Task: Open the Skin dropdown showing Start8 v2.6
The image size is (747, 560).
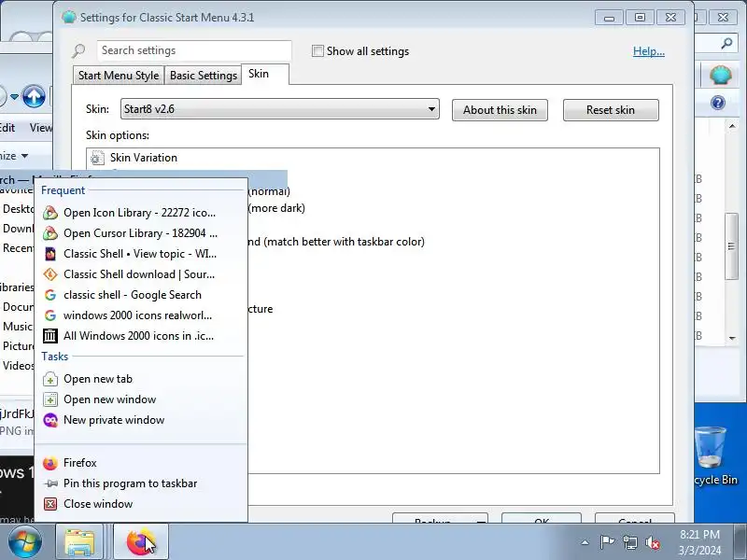Action: (279, 109)
